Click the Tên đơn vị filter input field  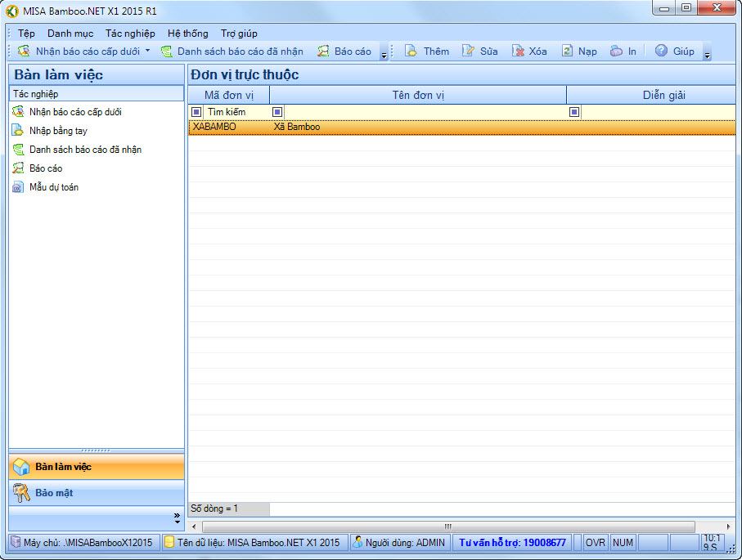pyautogui.click(x=425, y=112)
